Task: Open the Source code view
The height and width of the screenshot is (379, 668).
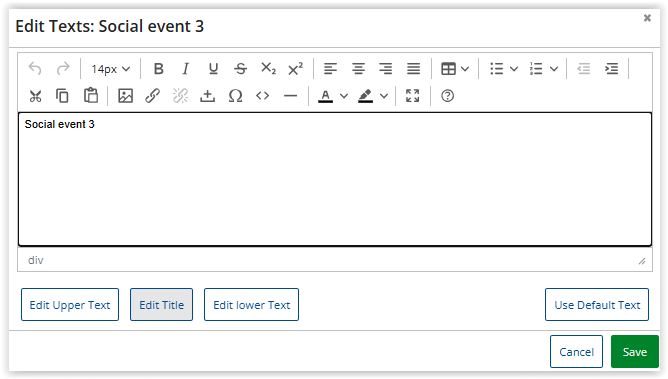Action: [262, 96]
